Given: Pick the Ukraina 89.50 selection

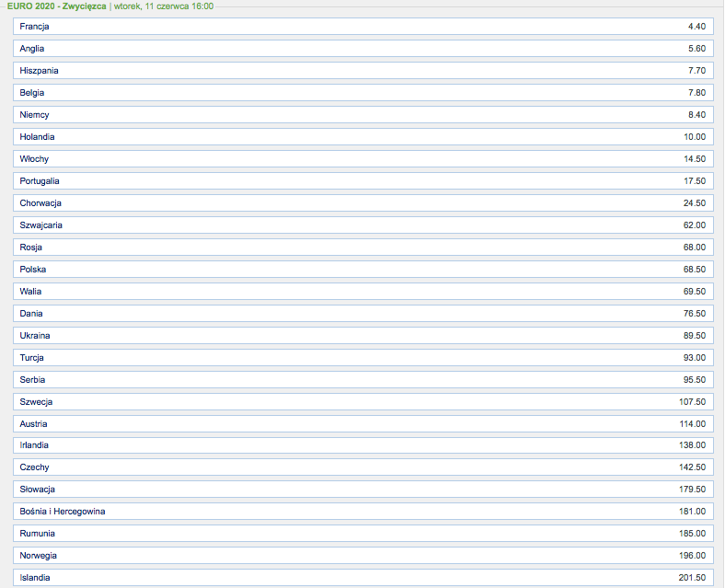Looking at the screenshot, I should click(362, 336).
